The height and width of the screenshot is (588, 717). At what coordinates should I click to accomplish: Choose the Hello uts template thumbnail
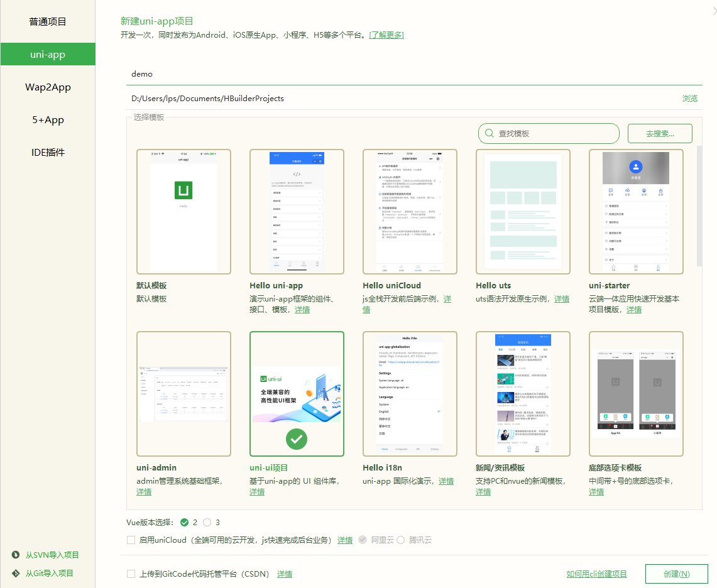click(x=523, y=212)
